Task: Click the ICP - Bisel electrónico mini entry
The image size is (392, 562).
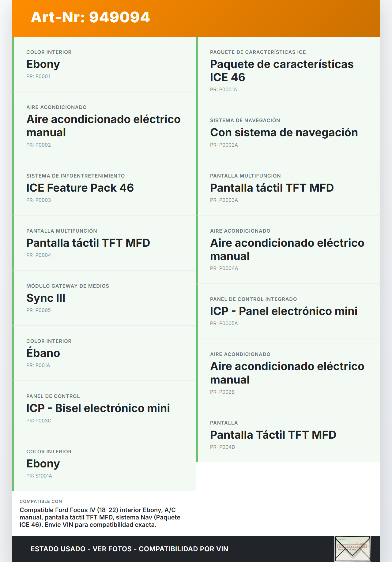Action: tap(104, 408)
